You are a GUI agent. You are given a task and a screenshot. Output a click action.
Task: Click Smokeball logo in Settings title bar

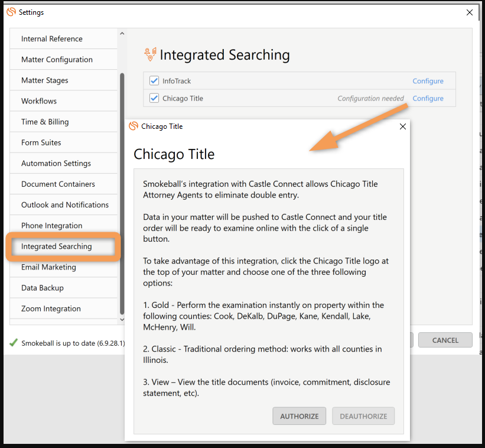pos(11,12)
